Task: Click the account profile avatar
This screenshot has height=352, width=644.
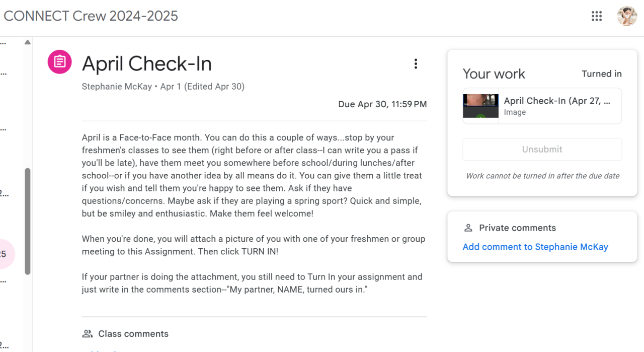Action: click(627, 16)
